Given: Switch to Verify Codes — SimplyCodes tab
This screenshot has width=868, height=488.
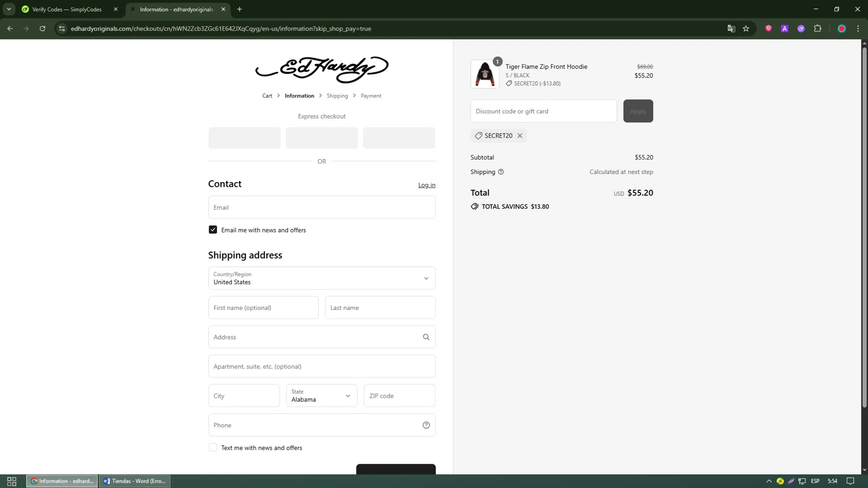Looking at the screenshot, I should pos(67,9).
